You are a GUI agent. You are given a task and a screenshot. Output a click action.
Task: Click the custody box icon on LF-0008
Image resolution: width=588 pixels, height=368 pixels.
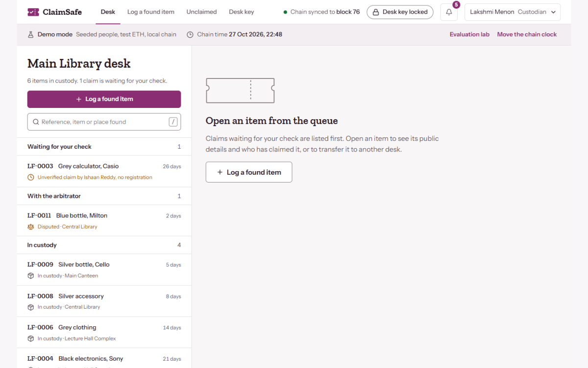click(x=31, y=307)
